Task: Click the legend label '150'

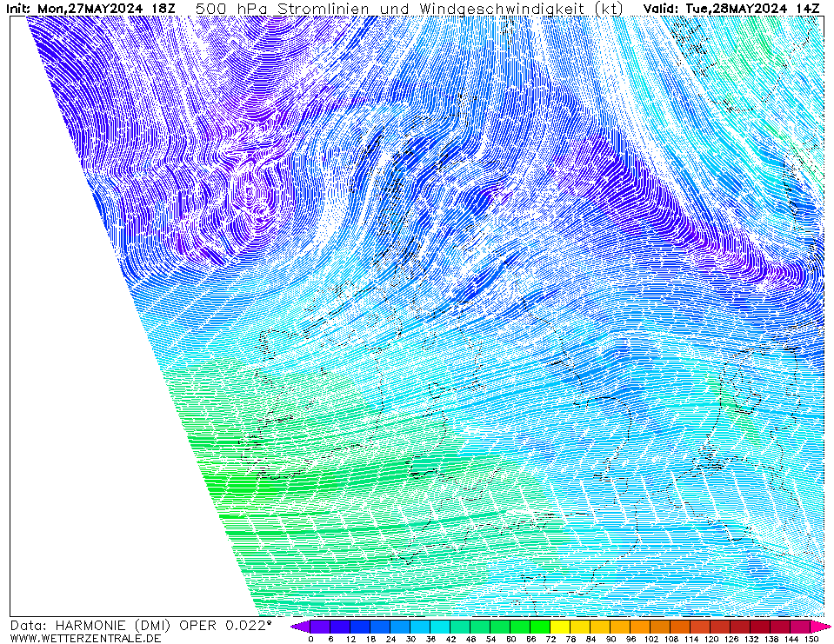Action: 811,639
